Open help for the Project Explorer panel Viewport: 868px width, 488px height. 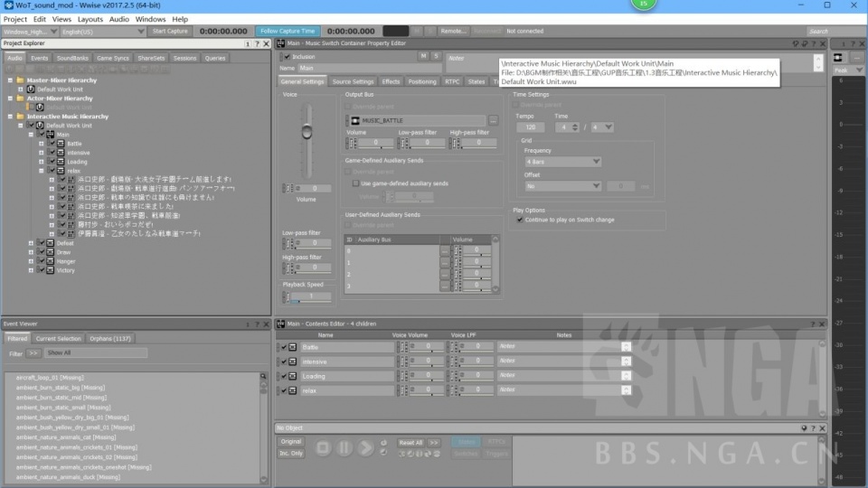click(257, 43)
